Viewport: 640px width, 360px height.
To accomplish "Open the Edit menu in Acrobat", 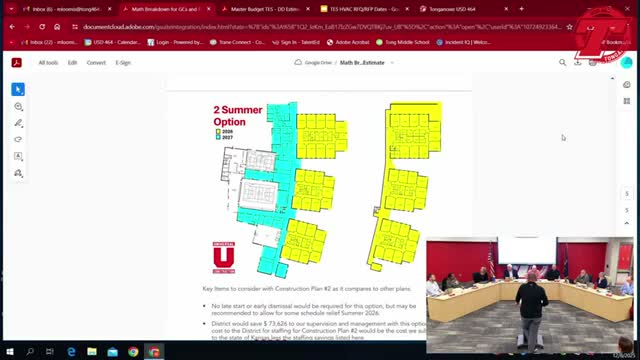I will (72, 63).
